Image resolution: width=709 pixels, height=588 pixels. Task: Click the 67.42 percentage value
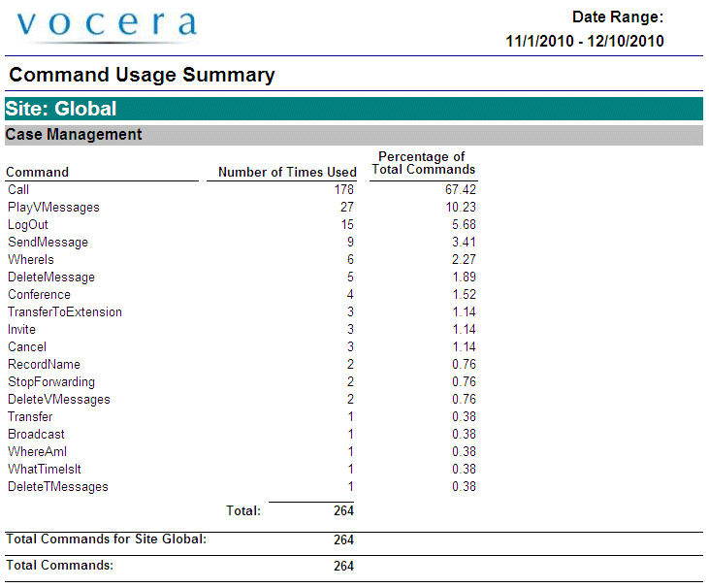click(461, 190)
